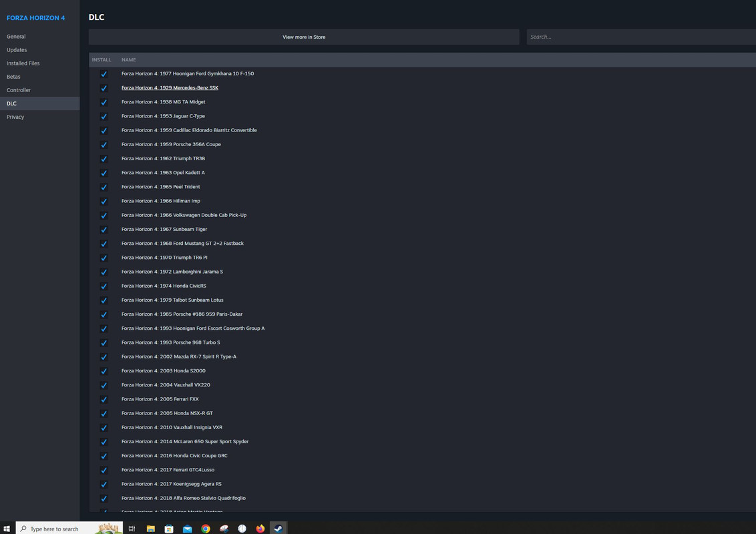756x534 pixels.
Task: Click the INSTALL column header
Action: point(102,60)
